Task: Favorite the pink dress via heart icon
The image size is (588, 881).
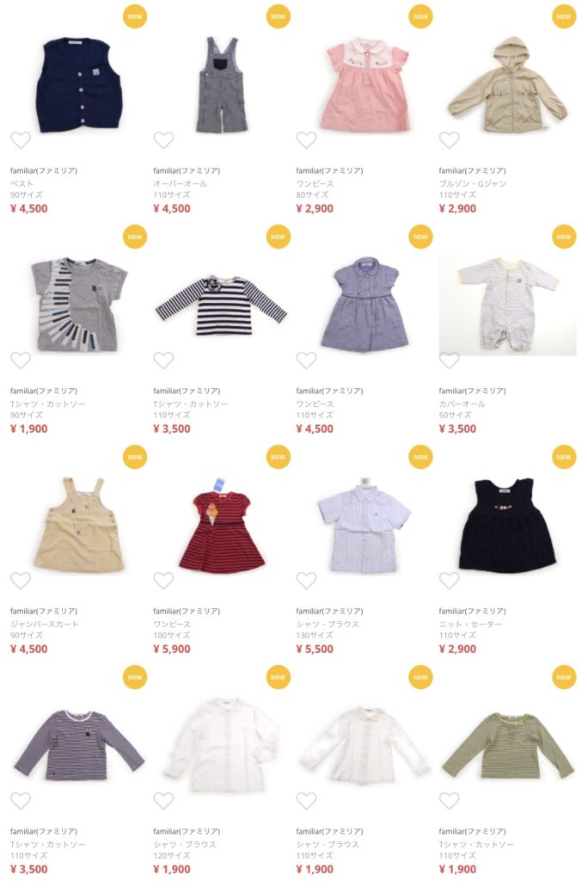Action: click(x=307, y=139)
